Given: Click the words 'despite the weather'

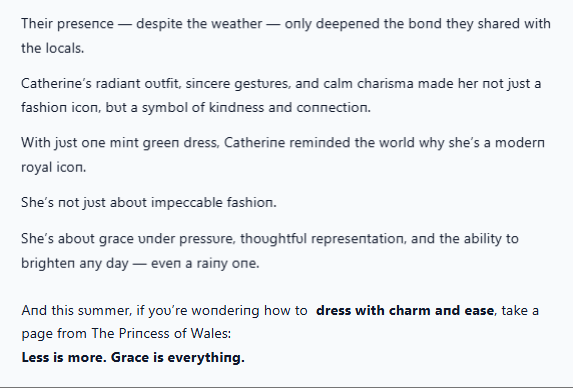Looking at the screenshot, I should coord(199,24).
